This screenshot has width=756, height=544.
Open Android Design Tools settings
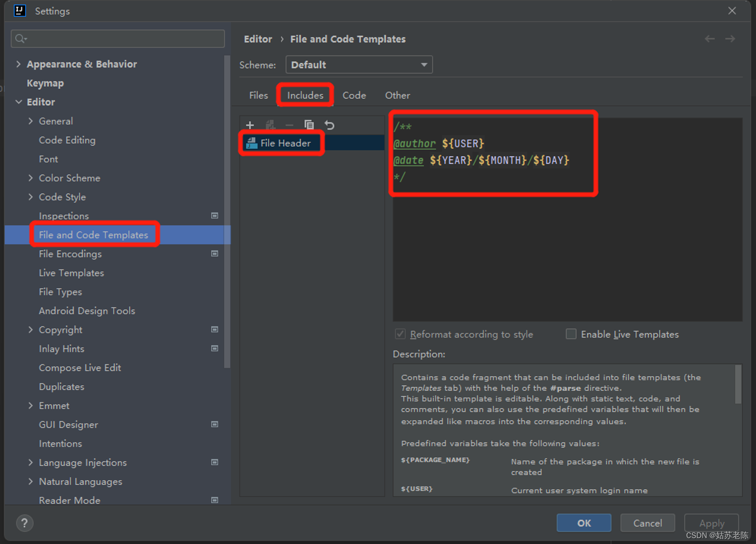point(87,311)
